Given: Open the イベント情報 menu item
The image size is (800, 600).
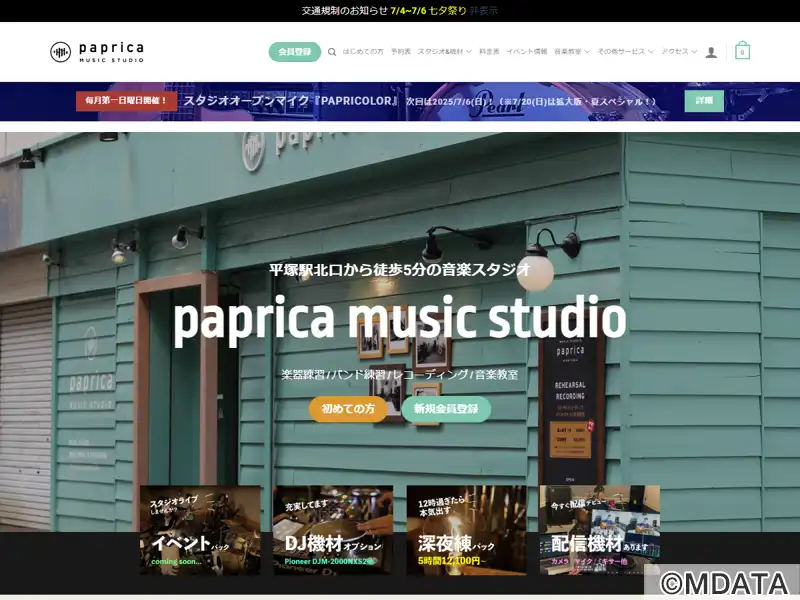Looking at the screenshot, I should [527, 52].
